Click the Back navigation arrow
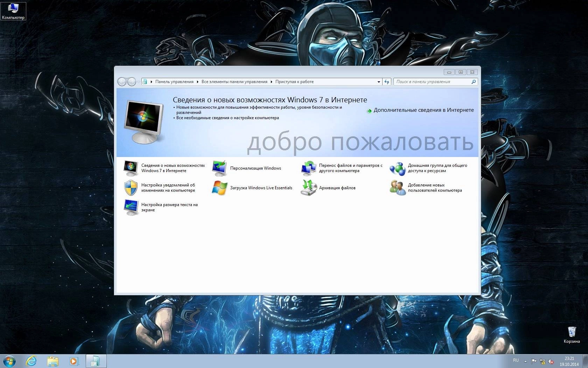This screenshot has width=588, height=368. [x=122, y=82]
